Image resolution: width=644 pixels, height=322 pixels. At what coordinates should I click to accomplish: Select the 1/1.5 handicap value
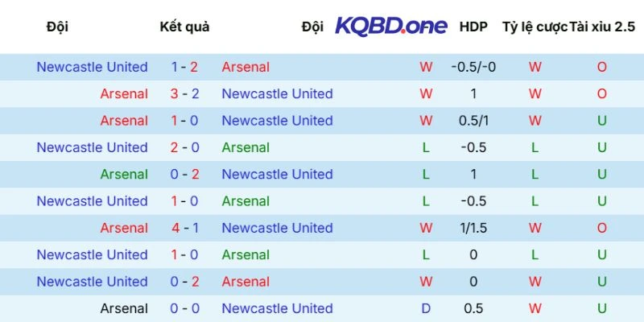click(473, 228)
